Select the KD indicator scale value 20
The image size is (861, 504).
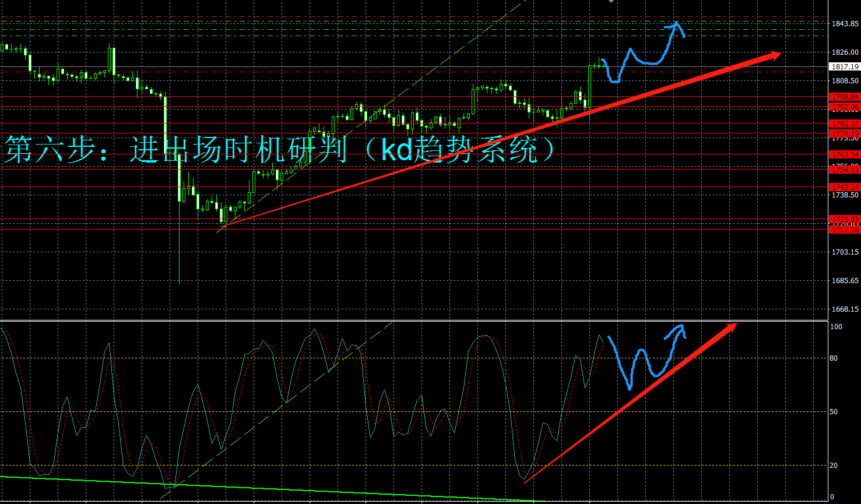pyautogui.click(x=835, y=466)
